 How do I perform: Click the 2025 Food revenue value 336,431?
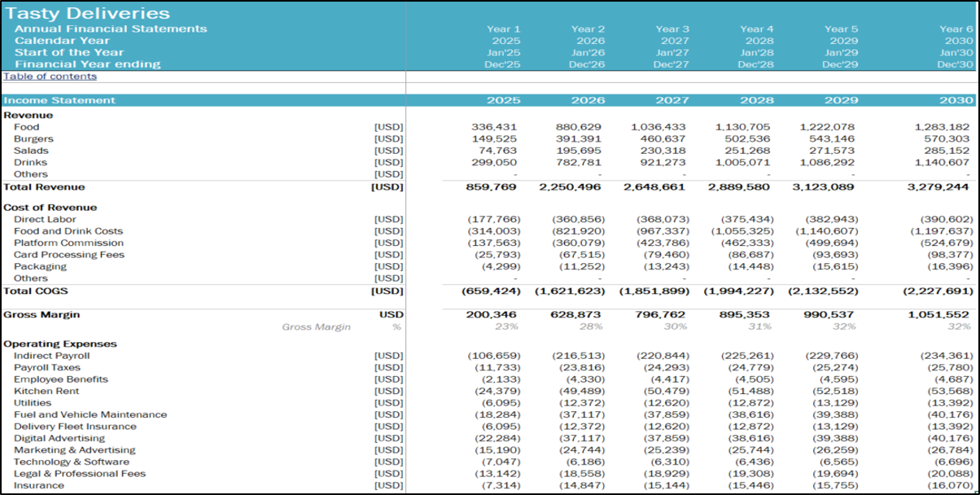pyautogui.click(x=494, y=127)
